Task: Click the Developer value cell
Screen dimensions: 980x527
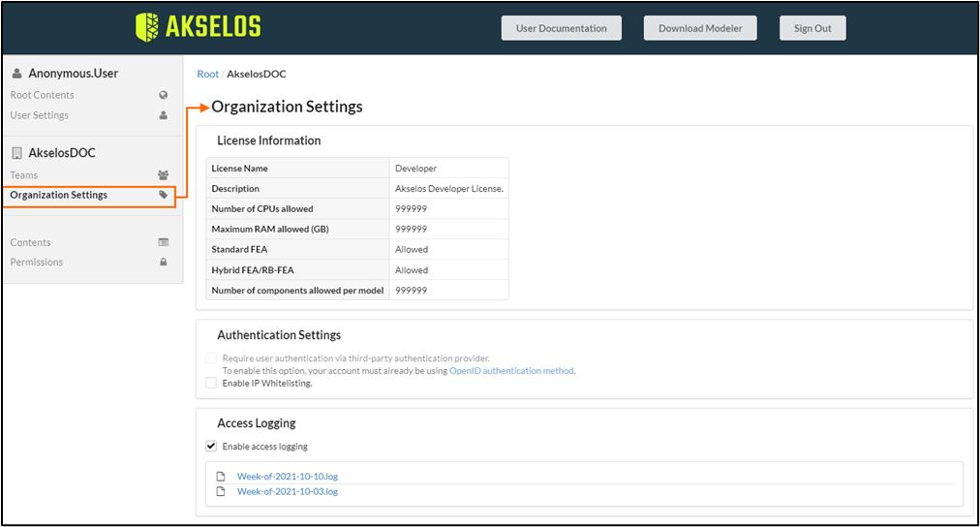Action: tap(448, 169)
